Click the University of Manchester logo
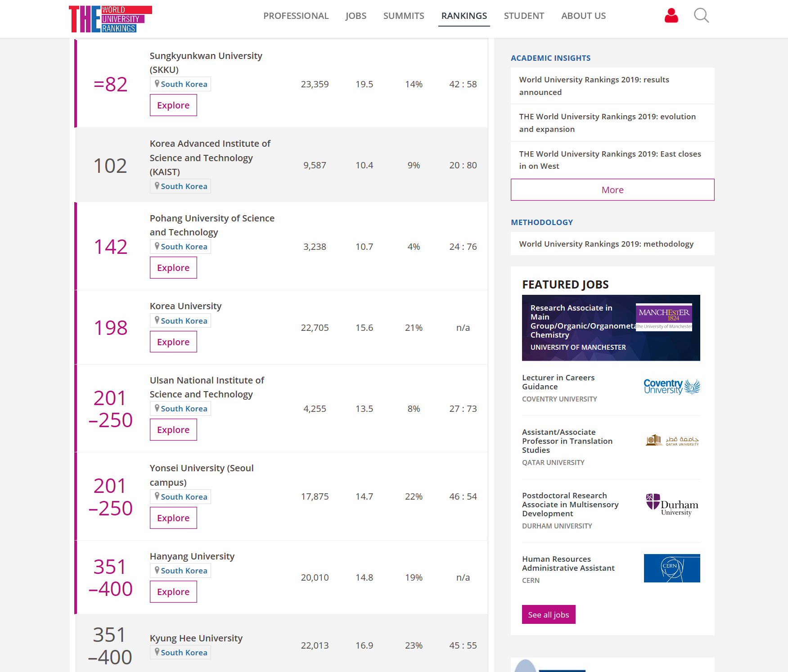Image resolution: width=788 pixels, height=672 pixels. 664,317
